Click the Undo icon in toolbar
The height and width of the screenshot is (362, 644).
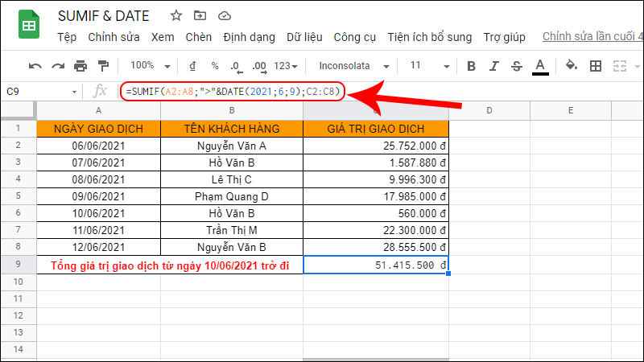coord(35,66)
